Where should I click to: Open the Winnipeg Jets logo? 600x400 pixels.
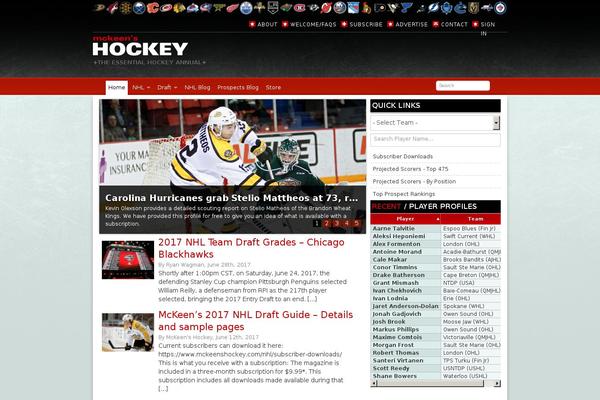[x=499, y=8]
